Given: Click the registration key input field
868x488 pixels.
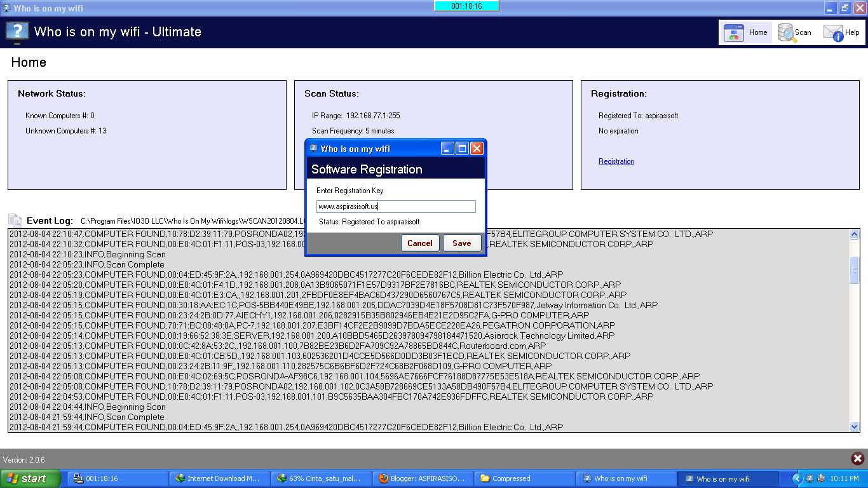Looking at the screenshot, I should (395, 207).
